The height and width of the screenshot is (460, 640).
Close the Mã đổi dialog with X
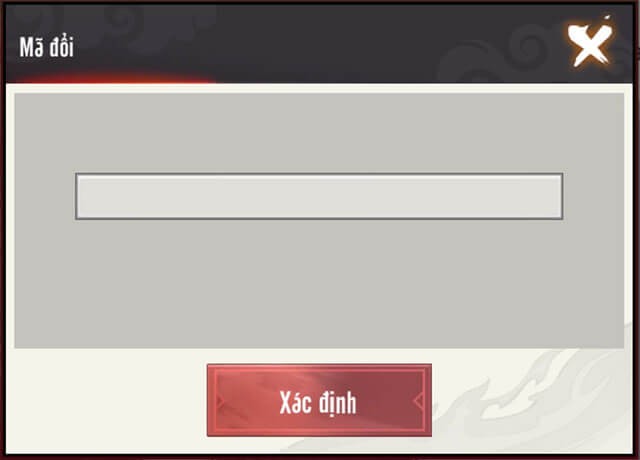[x=591, y=44]
